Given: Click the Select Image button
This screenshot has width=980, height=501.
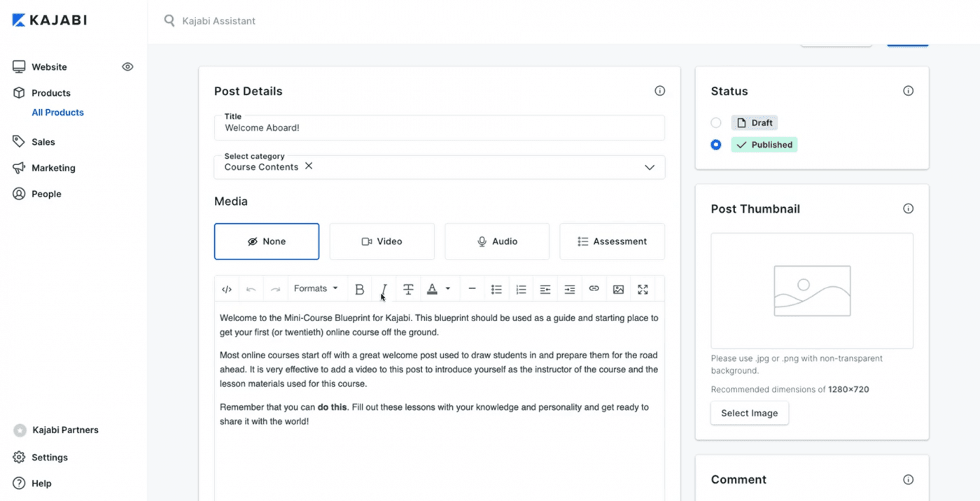Looking at the screenshot, I should (750, 413).
